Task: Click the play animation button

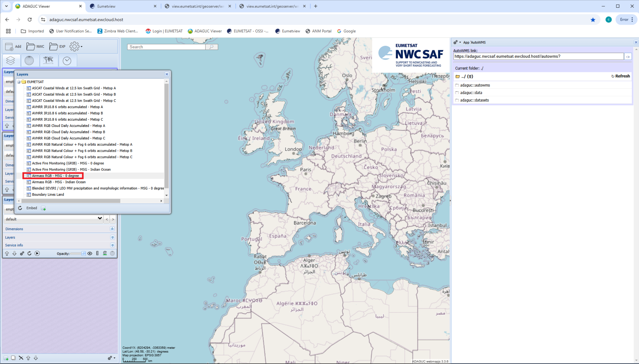Action: coord(37,253)
